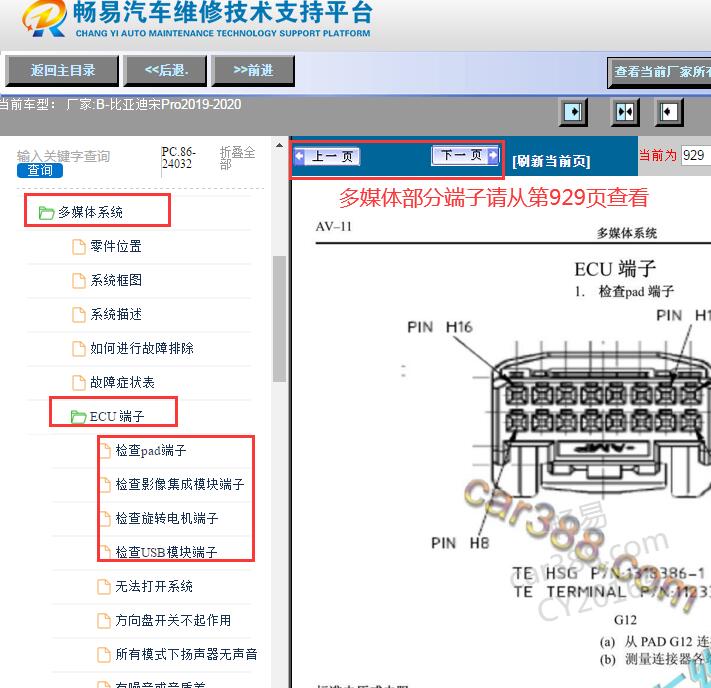Image resolution: width=711 pixels, height=688 pixels.
Task: Click the PC.86-24032 text
Action: pyautogui.click(x=178, y=158)
